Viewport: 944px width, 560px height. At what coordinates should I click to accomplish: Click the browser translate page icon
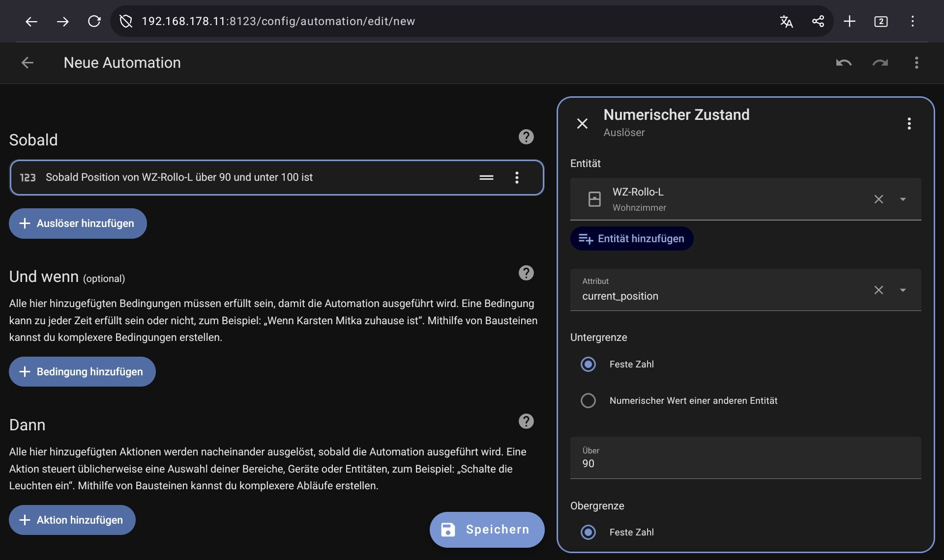(786, 22)
